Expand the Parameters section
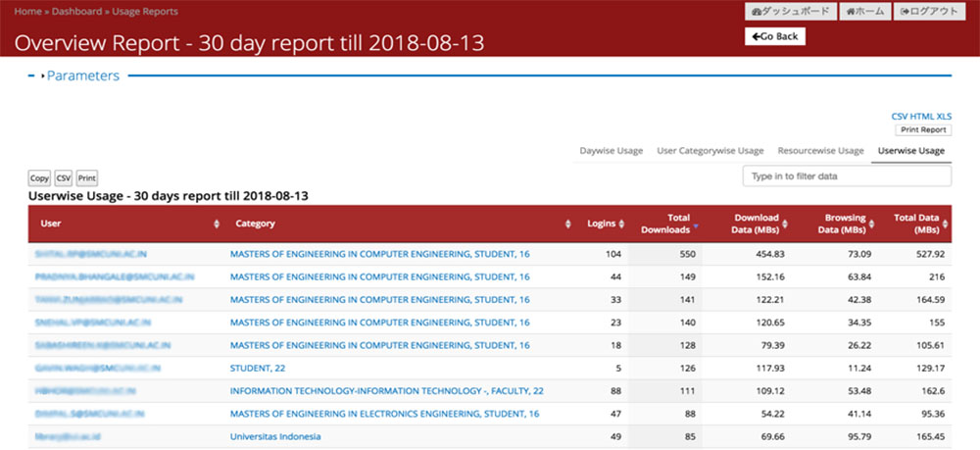 tap(83, 75)
